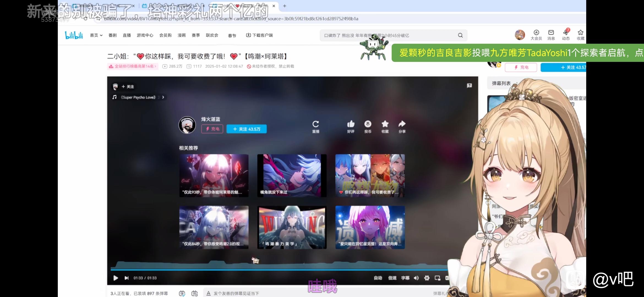Viewport: 644px width, 297px height.
Task: Mute the video volume icon
Action: (x=416, y=278)
